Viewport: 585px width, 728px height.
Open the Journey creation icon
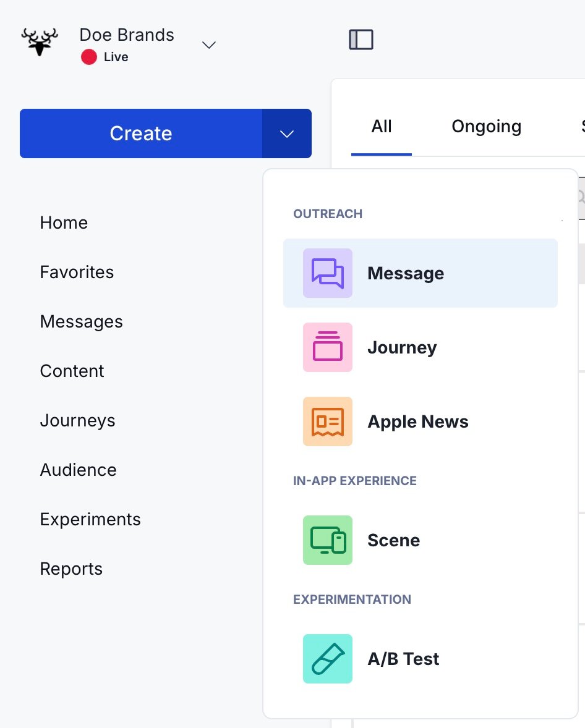pyautogui.click(x=327, y=347)
